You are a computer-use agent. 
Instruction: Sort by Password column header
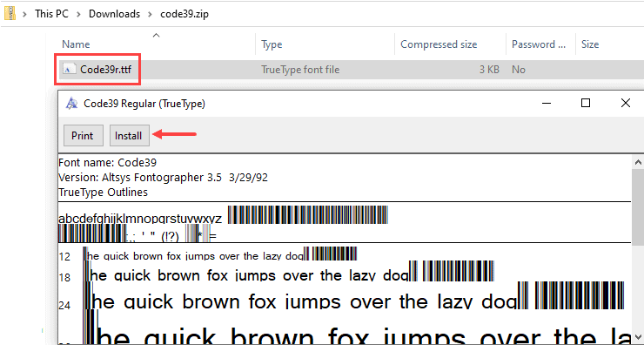(x=539, y=44)
